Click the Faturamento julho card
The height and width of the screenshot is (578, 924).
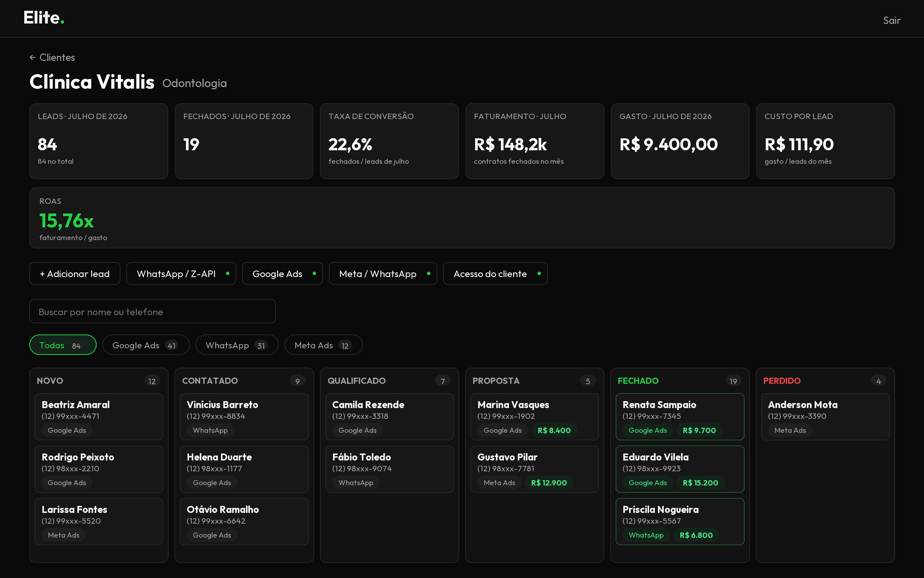[535, 141]
